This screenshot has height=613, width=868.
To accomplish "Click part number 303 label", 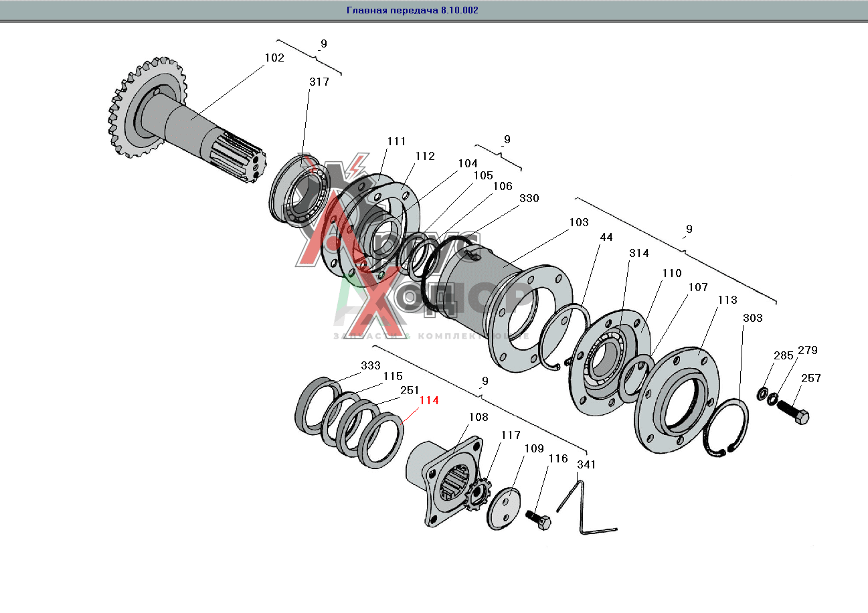I will 752,319.
